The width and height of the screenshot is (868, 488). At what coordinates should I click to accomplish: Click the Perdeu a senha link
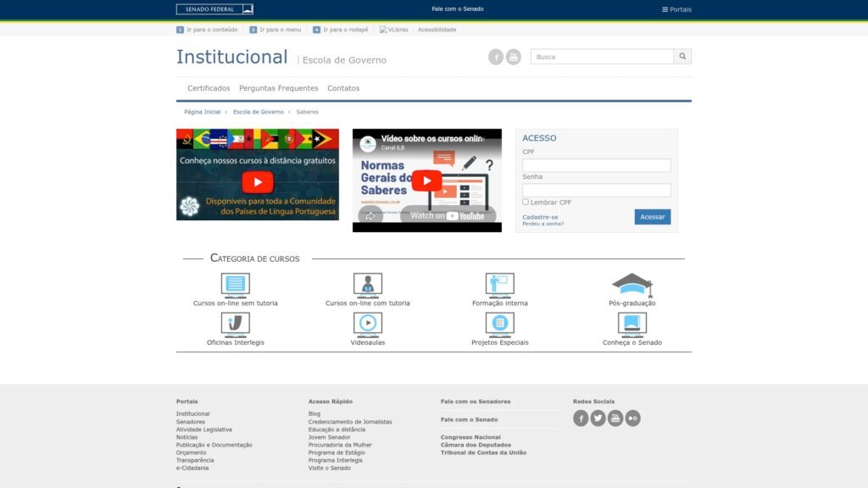tap(542, 224)
